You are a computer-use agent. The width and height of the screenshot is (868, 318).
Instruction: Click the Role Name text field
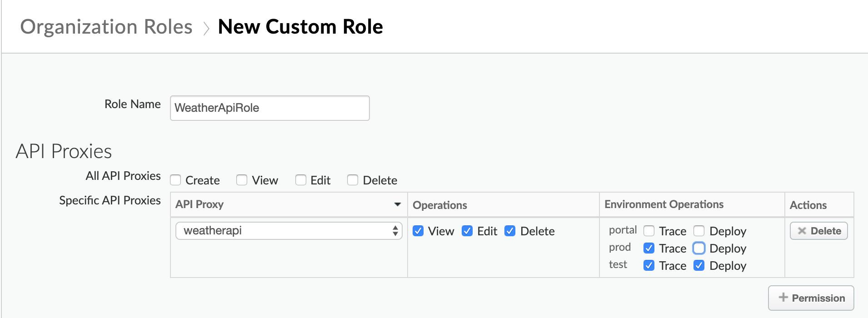click(269, 108)
